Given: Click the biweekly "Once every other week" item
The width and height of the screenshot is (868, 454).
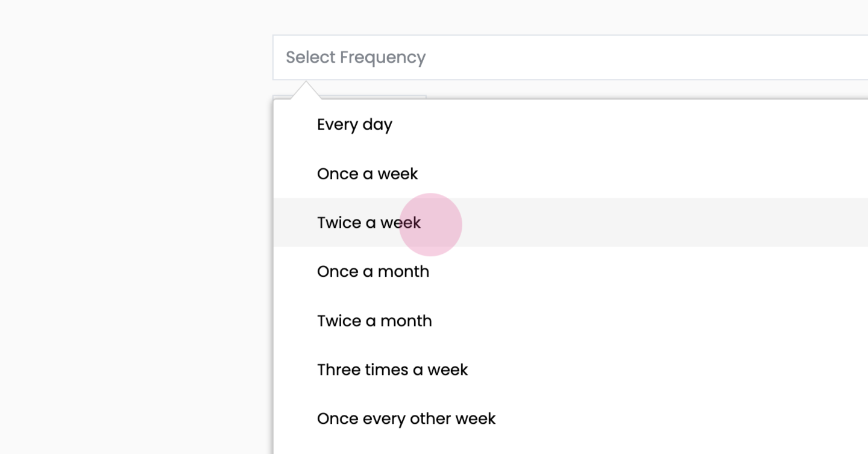Looking at the screenshot, I should [x=406, y=418].
